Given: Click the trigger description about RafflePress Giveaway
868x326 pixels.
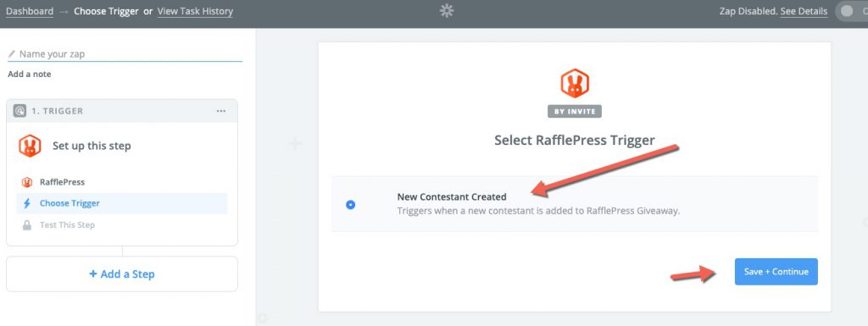Looking at the screenshot, I should click(538, 211).
